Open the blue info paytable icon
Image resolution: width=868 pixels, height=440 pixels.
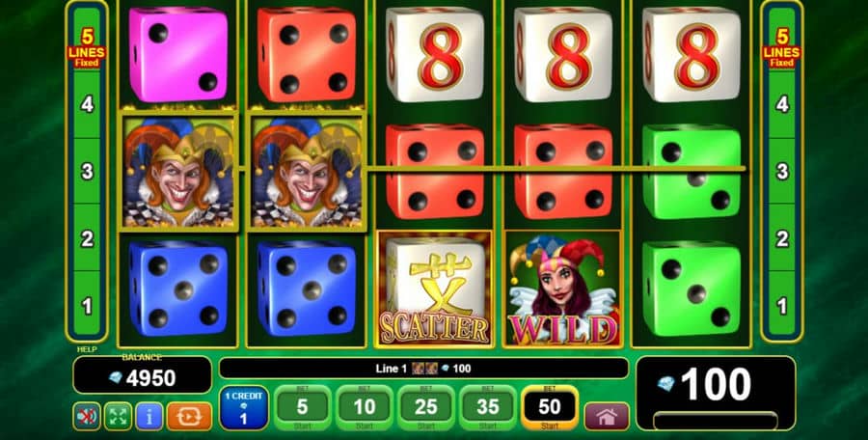(x=149, y=416)
